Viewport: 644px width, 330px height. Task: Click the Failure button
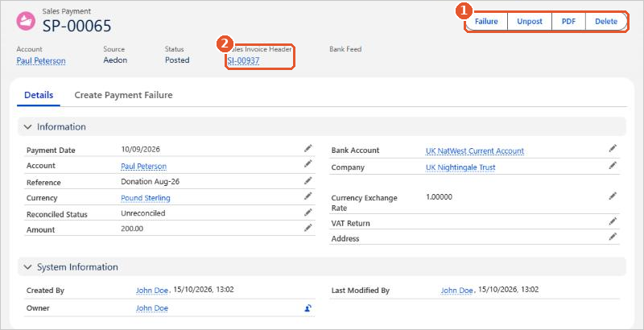click(486, 22)
